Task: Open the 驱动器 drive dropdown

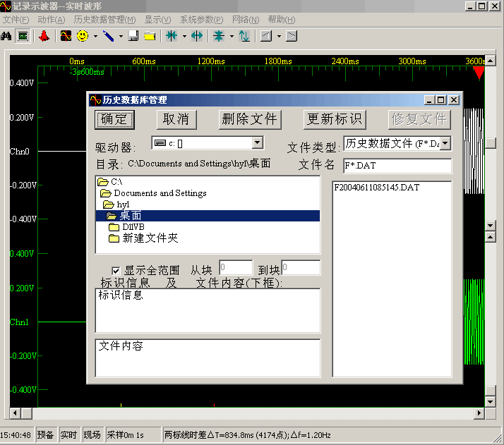Action: [257, 143]
